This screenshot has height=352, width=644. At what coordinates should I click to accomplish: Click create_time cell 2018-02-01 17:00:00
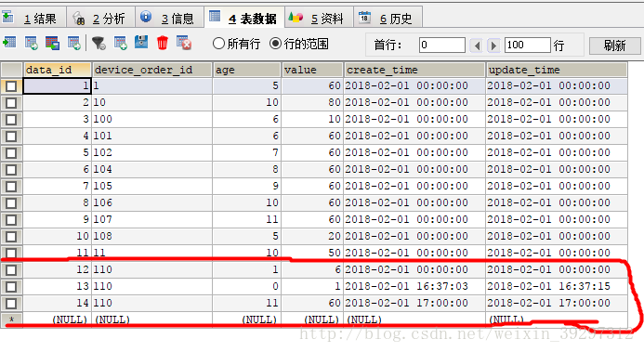point(414,303)
